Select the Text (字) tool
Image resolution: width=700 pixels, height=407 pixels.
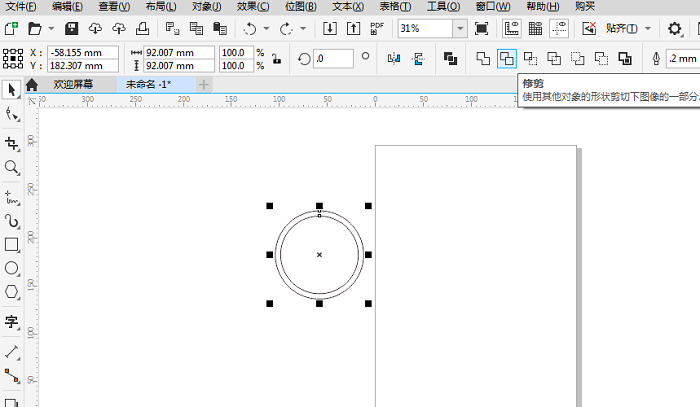[x=12, y=322]
